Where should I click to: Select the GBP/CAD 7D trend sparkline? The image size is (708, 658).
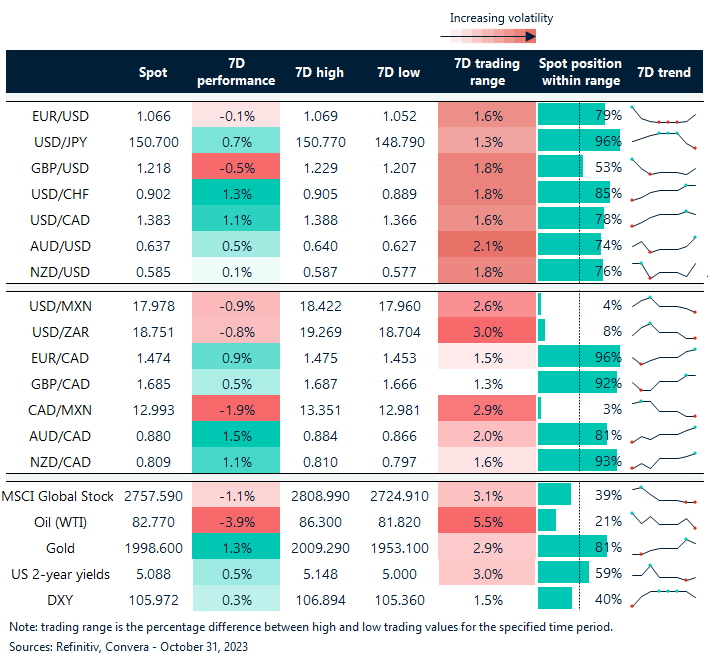664,382
